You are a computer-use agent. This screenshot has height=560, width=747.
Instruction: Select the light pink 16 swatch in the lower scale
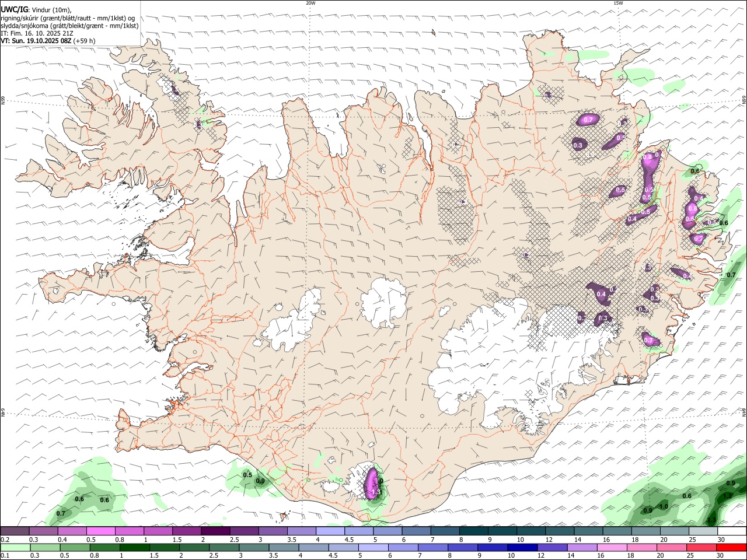pyautogui.click(x=612, y=548)
